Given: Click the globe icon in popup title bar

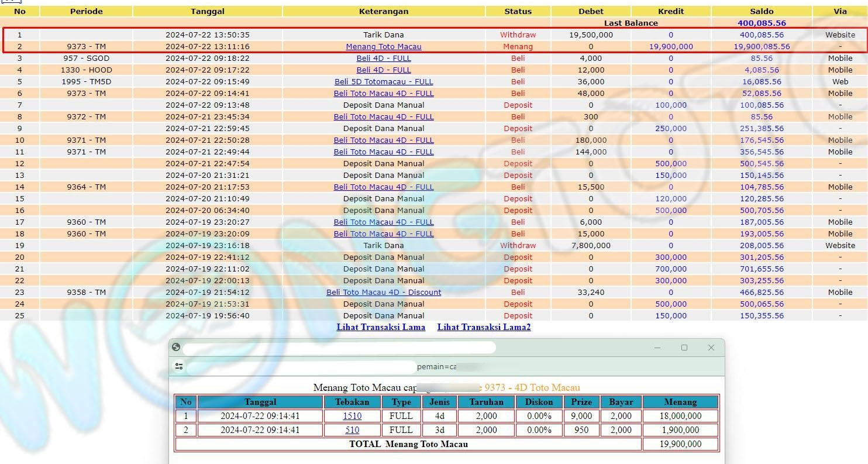Looking at the screenshot, I should 176,347.
